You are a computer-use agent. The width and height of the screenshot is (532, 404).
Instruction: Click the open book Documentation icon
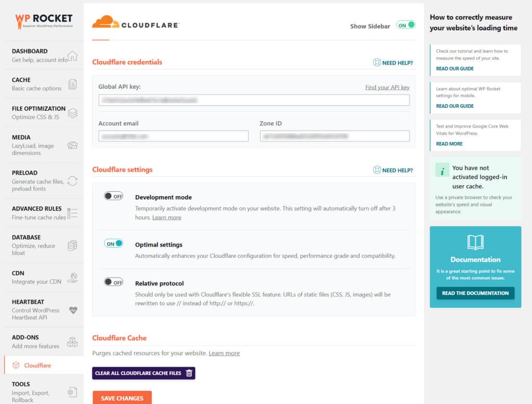[475, 242]
